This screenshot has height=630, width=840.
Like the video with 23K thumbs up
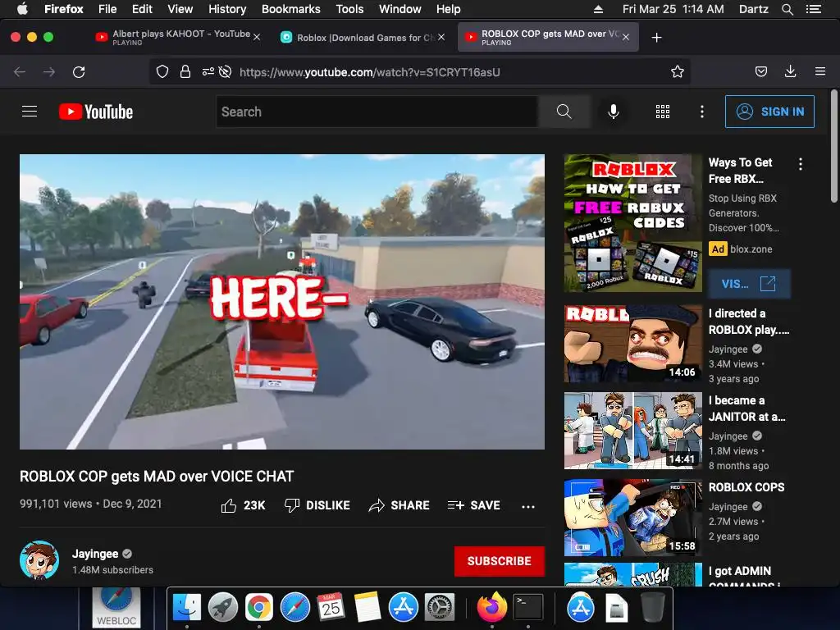243,505
